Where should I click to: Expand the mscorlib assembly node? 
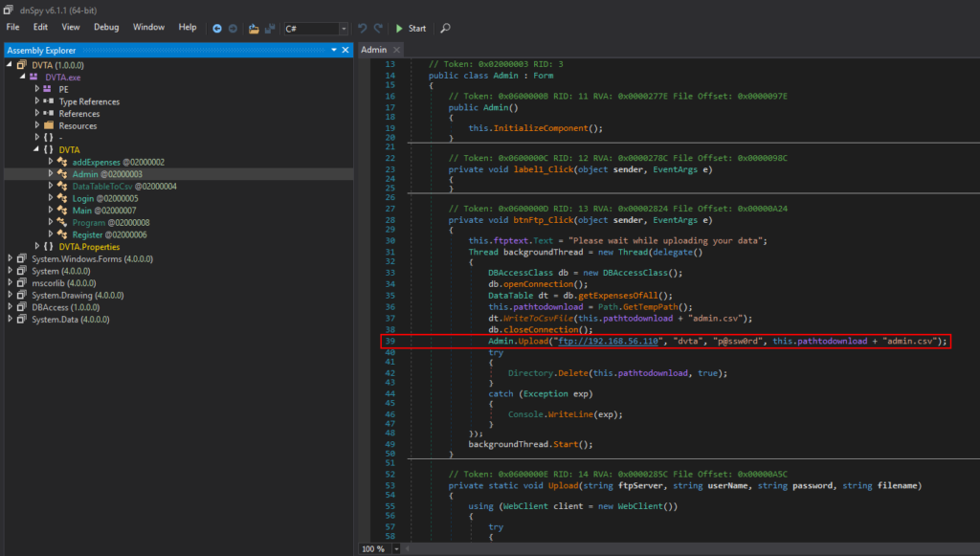[10, 282]
